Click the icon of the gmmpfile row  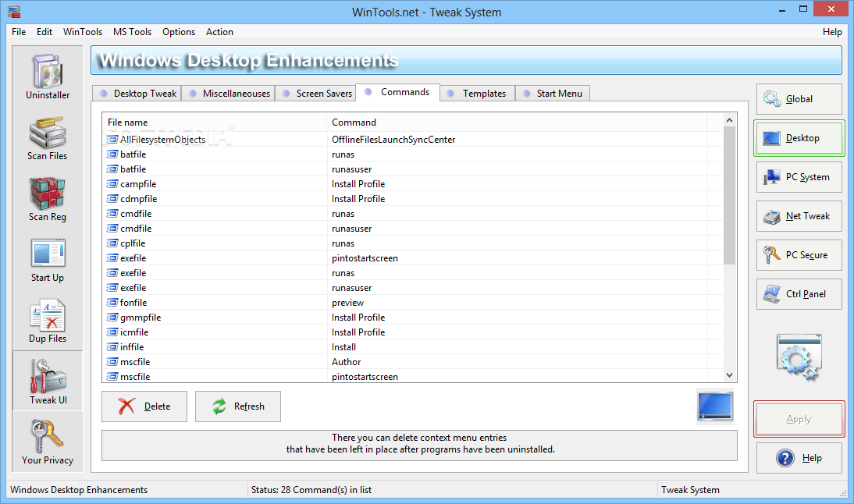[x=112, y=318]
